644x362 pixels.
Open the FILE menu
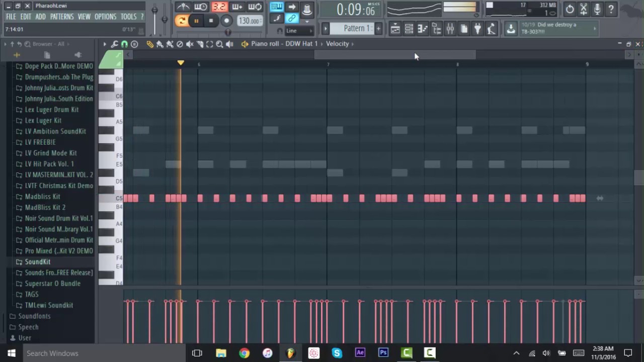point(11,17)
